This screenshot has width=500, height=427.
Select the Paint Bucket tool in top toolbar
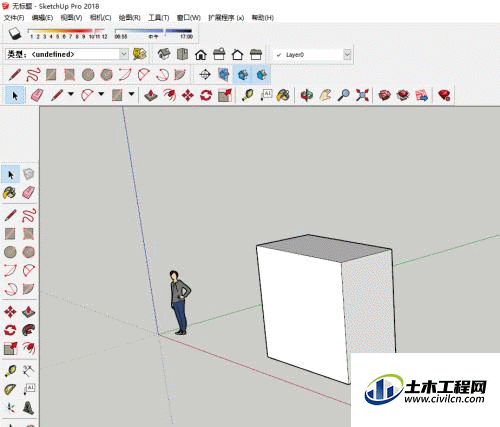point(283,95)
